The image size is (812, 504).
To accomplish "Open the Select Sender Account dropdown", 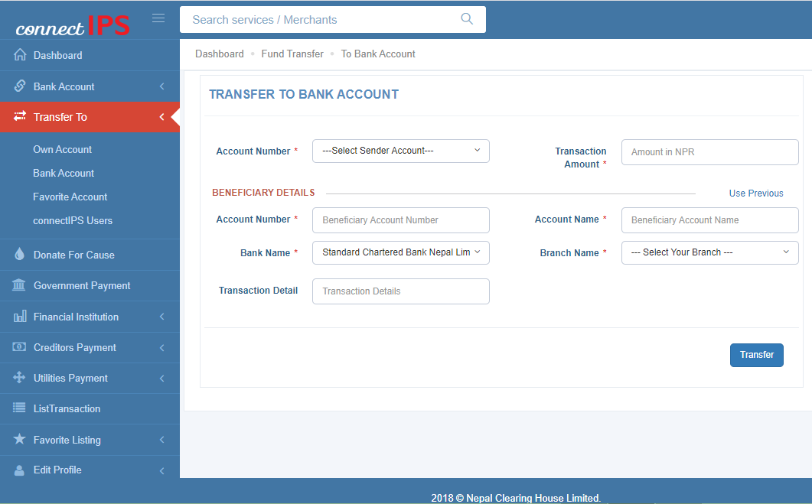I will [x=400, y=151].
